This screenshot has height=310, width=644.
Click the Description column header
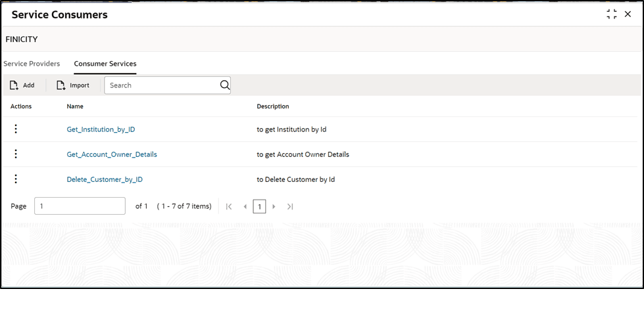[273, 106]
